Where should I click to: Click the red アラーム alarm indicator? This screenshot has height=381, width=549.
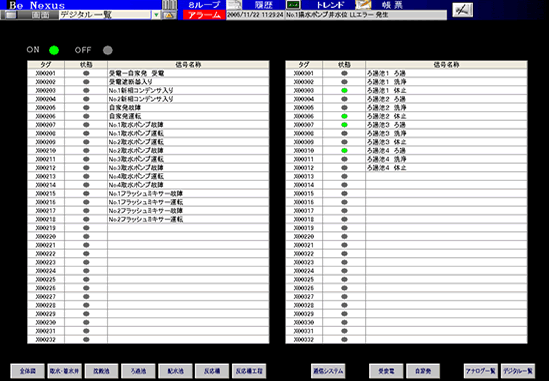(204, 15)
